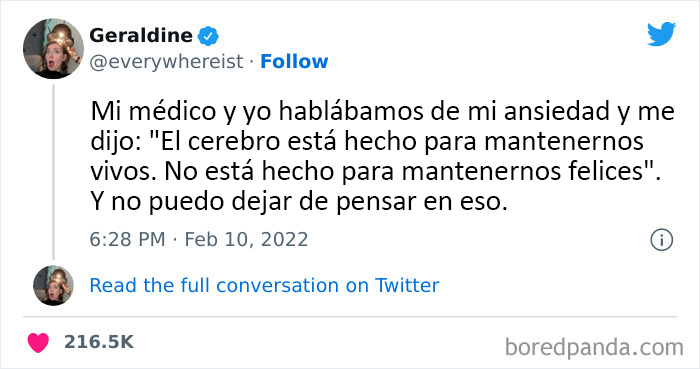The image size is (700, 369).
Task: Click the tweet text about ansiedad
Action: tap(383, 157)
